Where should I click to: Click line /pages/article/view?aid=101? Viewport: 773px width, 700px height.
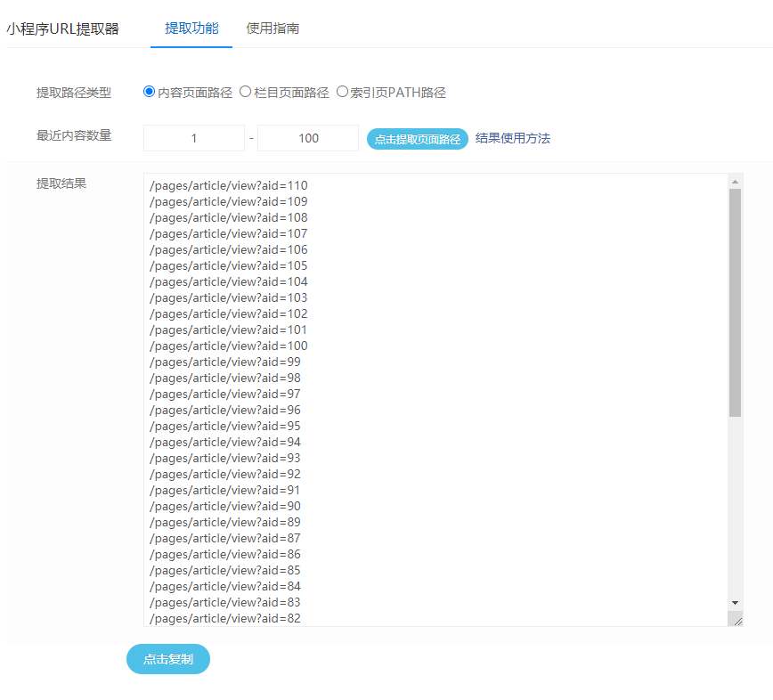[x=228, y=330]
